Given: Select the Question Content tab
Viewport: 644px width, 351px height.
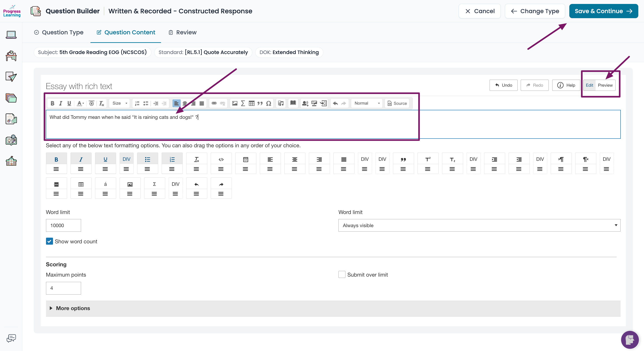Looking at the screenshot, I should (126, 32).
